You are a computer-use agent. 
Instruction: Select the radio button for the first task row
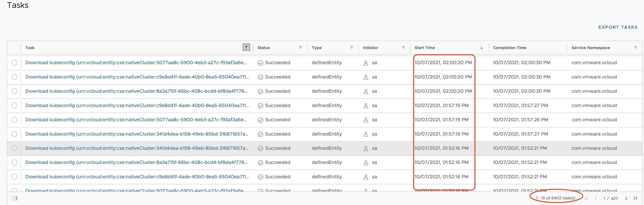[15, 63]
